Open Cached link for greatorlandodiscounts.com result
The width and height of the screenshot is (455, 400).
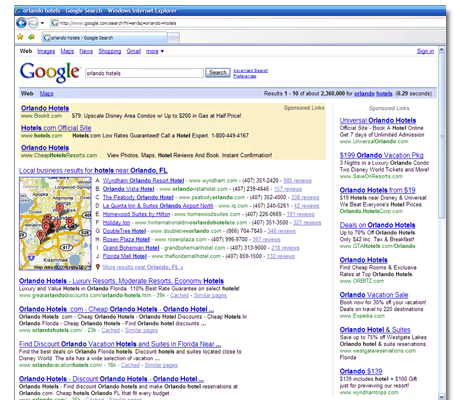[x=179, y=295]
